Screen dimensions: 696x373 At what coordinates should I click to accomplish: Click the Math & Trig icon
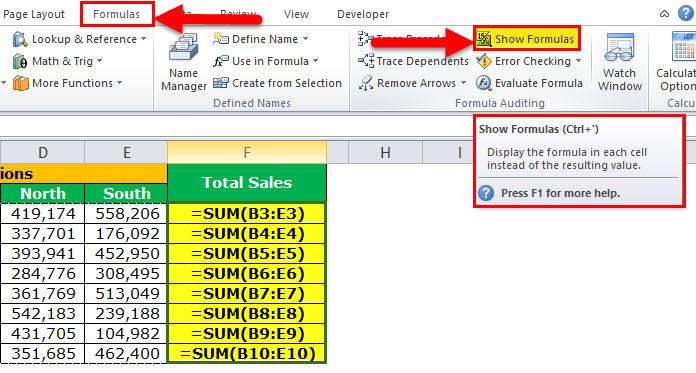tap(20, 61)
